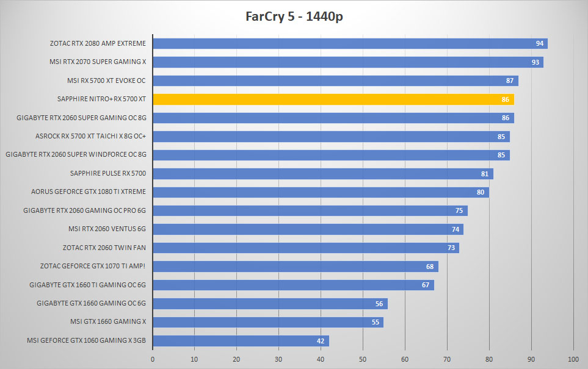
Task: Click the x-axis tick label 10
Action: click(194, 359)
